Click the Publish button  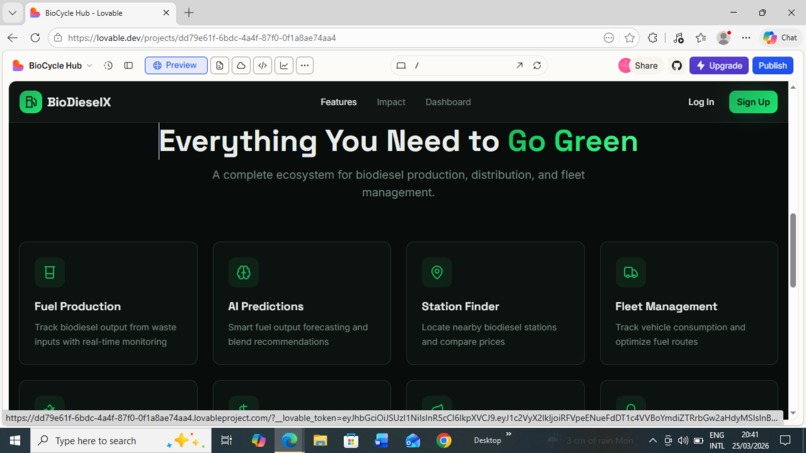point(773,65)
